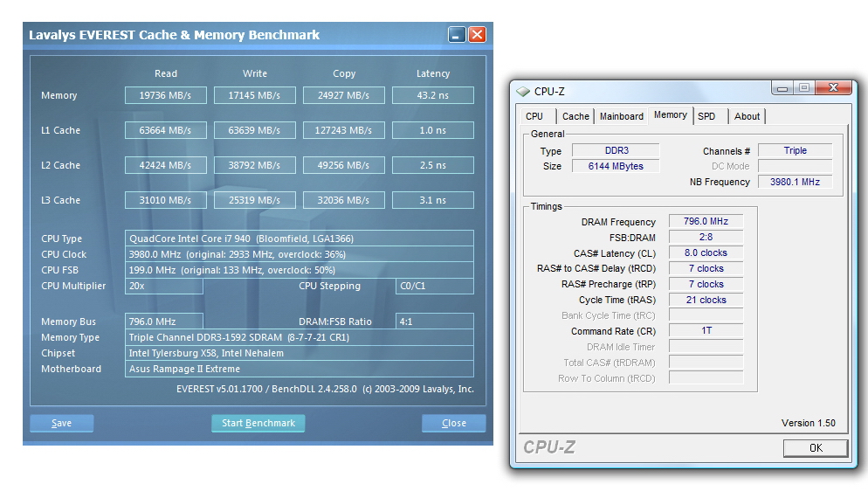Select L3 Cache Write value 25319 MB/s
The image size is (868, 491).
pos(255,200)
